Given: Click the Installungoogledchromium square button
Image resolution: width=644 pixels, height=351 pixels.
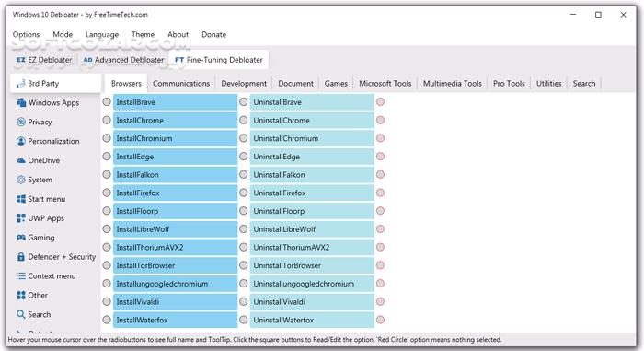Looking at the screenshot, I should point(176,284).
